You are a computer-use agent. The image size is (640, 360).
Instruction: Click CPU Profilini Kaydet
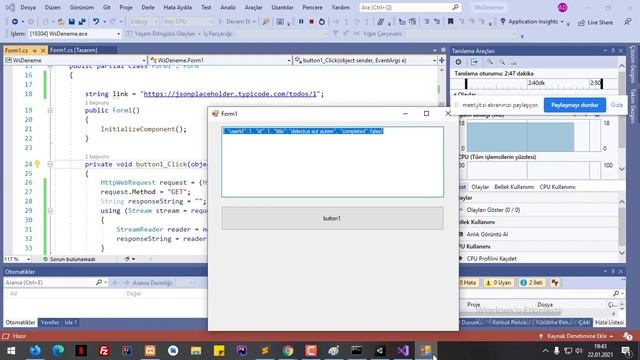tap(491, 259)
